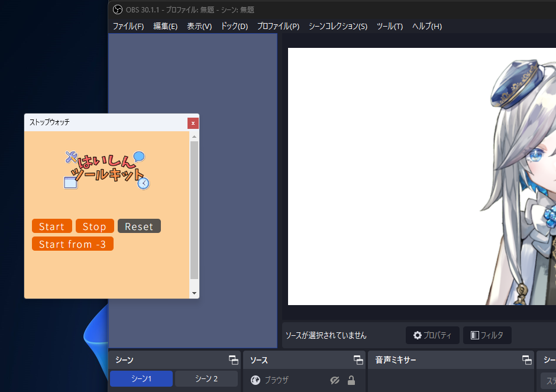Image resolution: width=556 pixels, height=392 pixels.
Task: Select シーン 2 in the scenes list
Action: [x=206, y=379]
